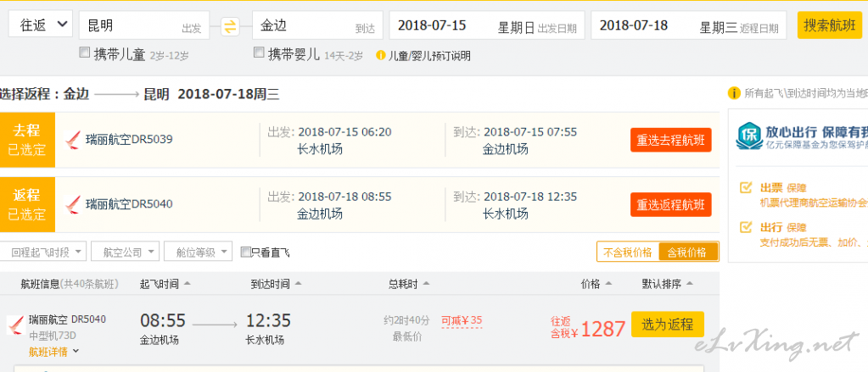Image resolution: width=868 pixels, height=372 pixels.
Task: Click the 出行保障 checkmark icon
Action: [x=746, y=227]
